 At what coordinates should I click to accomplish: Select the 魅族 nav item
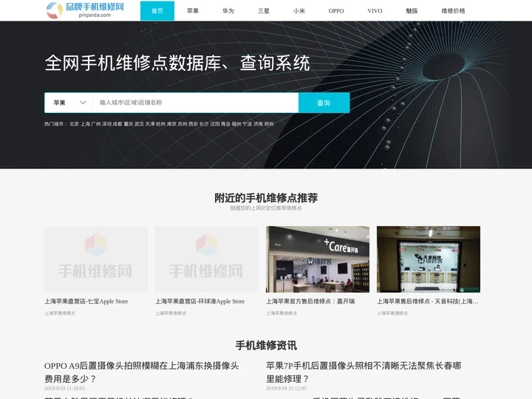pos(412,11)
